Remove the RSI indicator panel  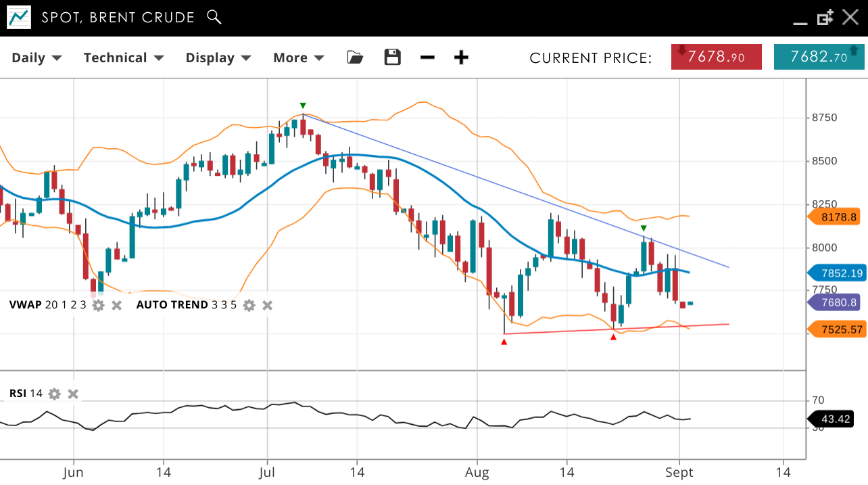74,394
